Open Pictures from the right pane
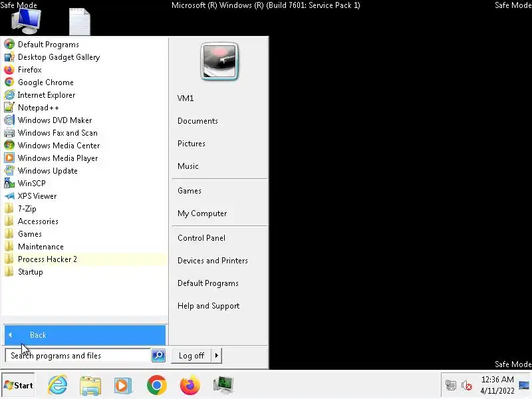The image size is (532, 399). [192, 144]
